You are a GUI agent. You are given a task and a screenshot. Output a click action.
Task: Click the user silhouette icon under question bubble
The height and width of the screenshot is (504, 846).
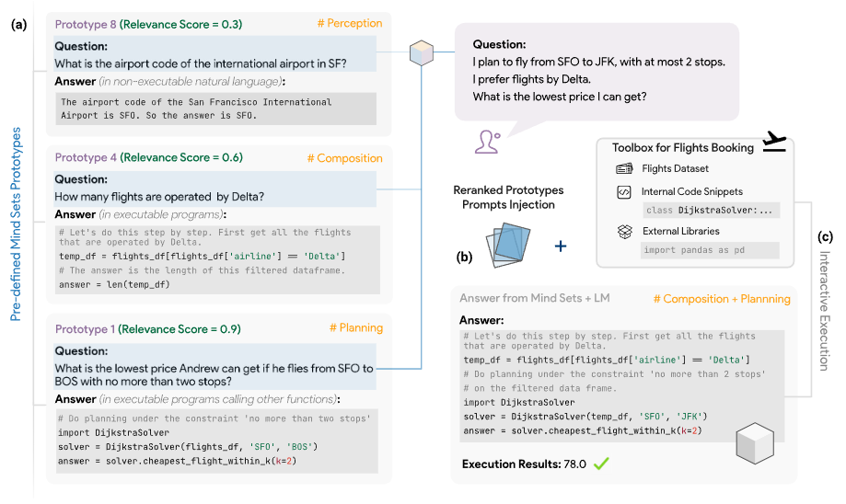(x=487, y=141)
